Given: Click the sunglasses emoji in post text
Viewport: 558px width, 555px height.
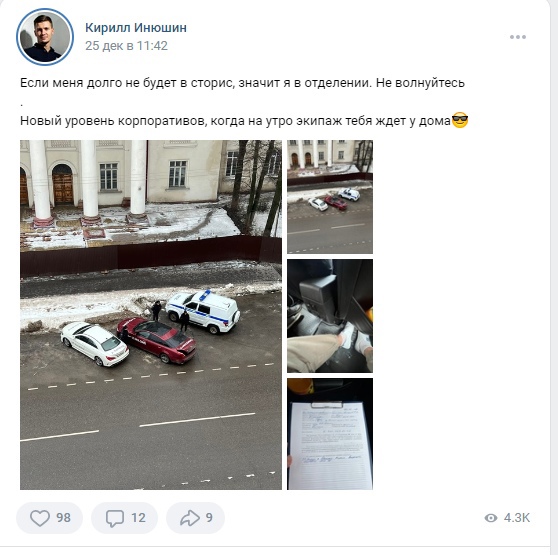Looking at the screenshot, I should pyautogui.click(x=460, y=120).
